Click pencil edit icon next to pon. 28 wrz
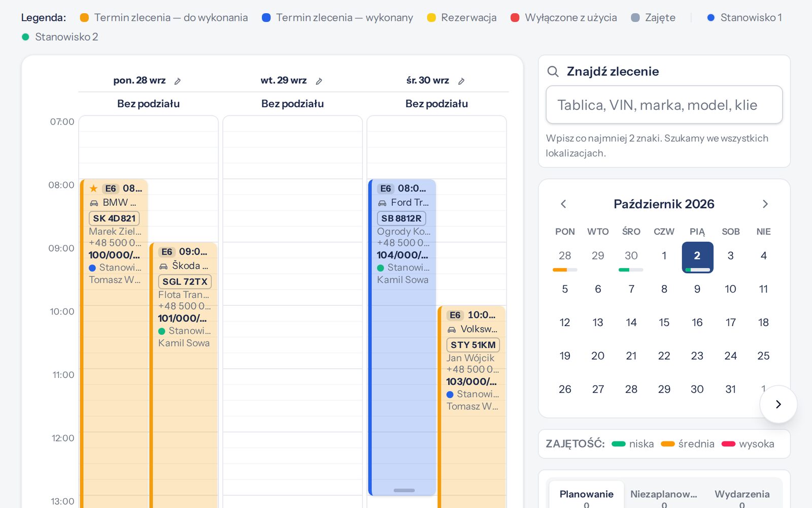812x508 pixels. pos(178,81)
